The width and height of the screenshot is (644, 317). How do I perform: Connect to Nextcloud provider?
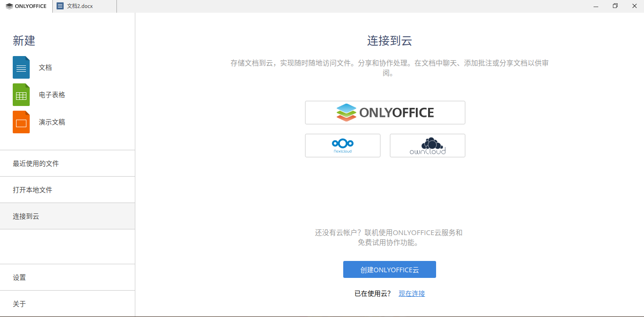tap(343, 146)
